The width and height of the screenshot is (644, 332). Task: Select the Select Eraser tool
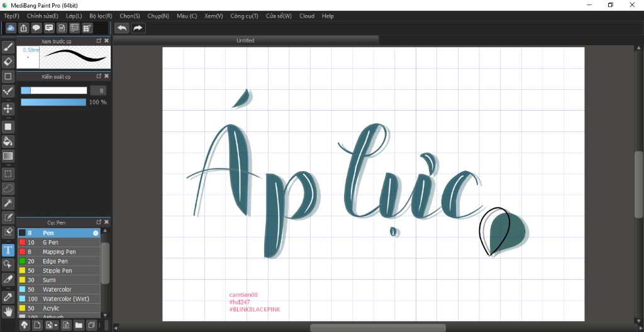coord(8,232)
